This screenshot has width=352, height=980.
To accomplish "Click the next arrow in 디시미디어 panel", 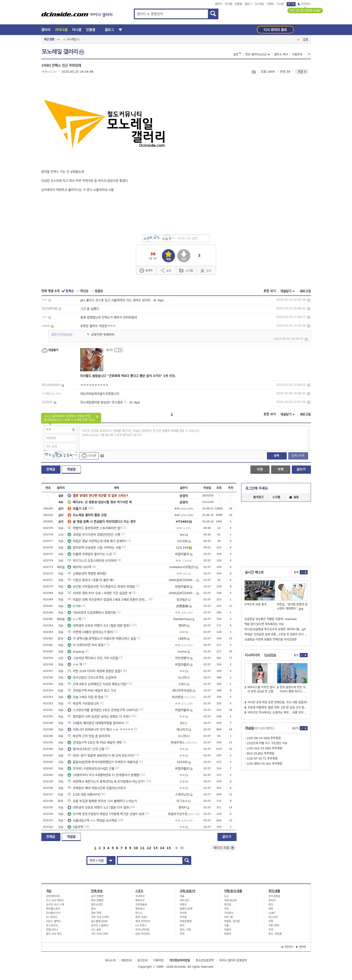I will [x=306, y=655].
